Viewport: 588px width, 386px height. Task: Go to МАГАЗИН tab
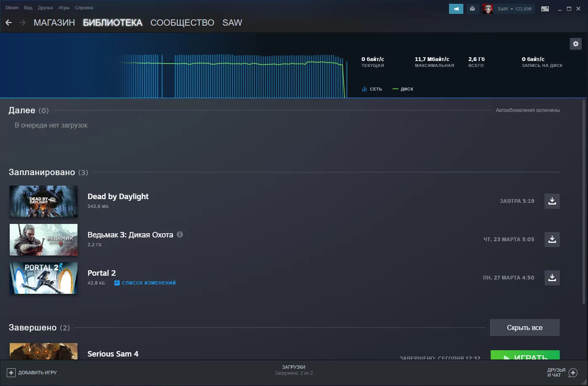(54, 23)
